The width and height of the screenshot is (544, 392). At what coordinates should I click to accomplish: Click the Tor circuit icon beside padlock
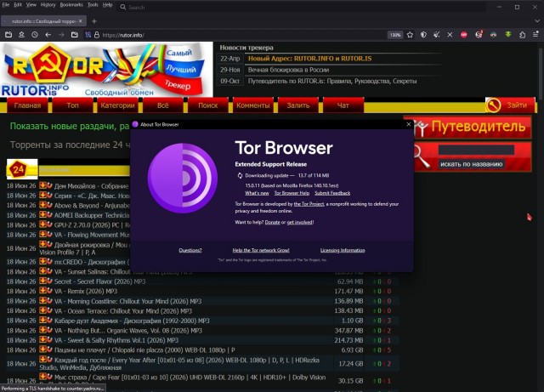pyautogui.click(x=88, y=35)
